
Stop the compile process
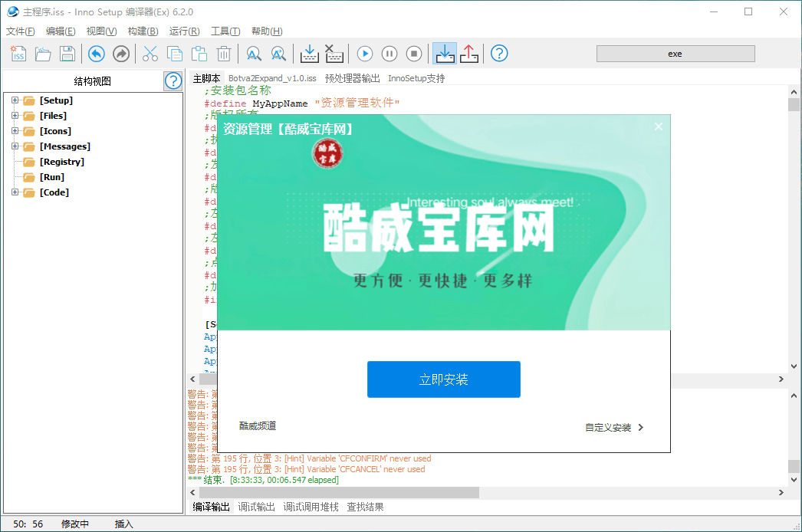tap(334, 54)
